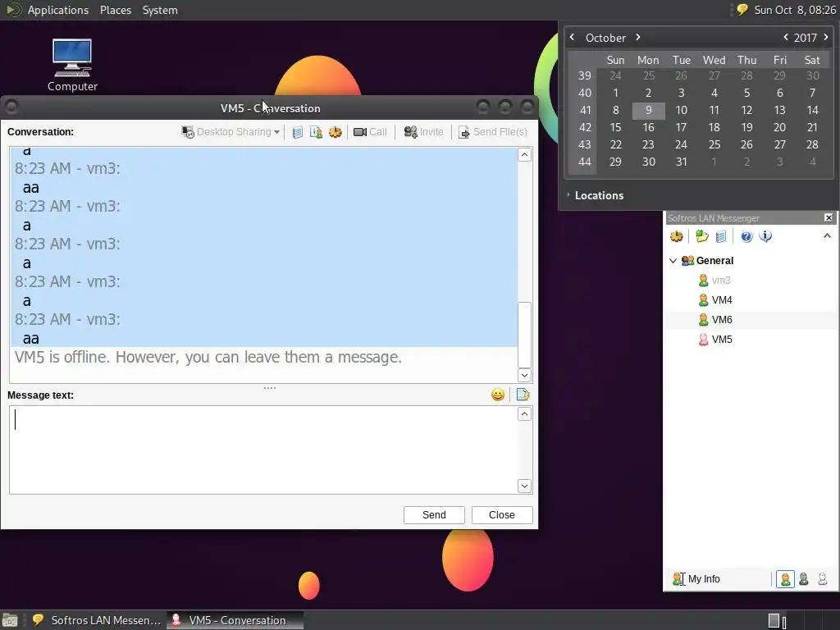Click the distro logo in top-left panel
The image size is (840, 630).
[13, 10]
